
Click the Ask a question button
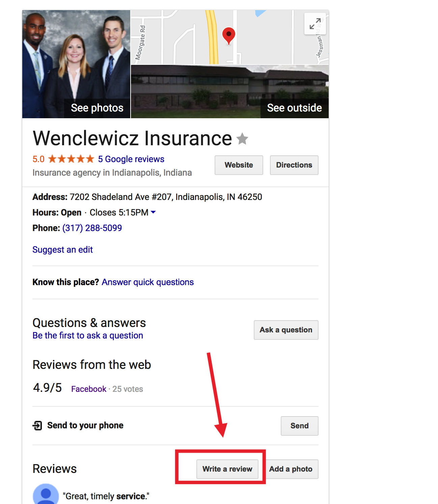286,330
